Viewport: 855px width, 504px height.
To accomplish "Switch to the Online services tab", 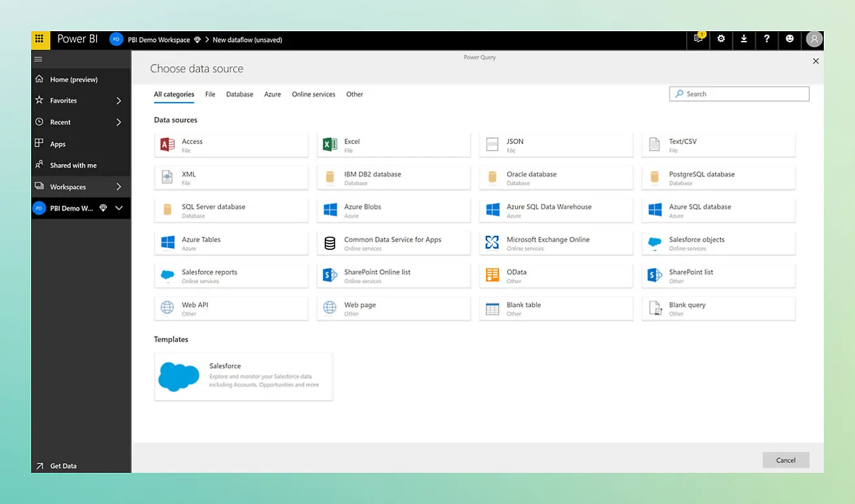I will click(313, 94).
